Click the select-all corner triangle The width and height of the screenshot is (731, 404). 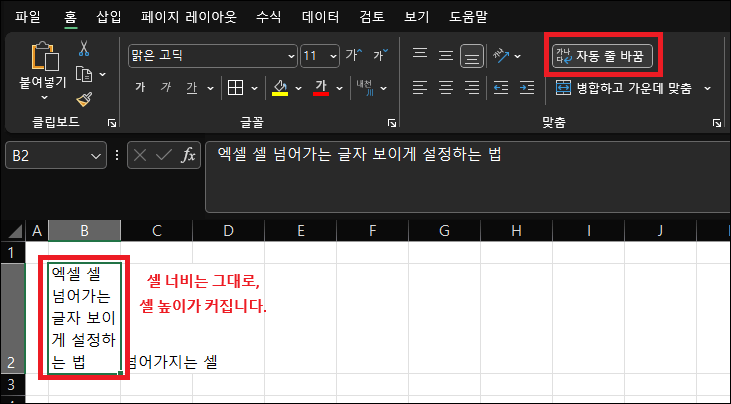pyautogui.click(x=13, y=231)
